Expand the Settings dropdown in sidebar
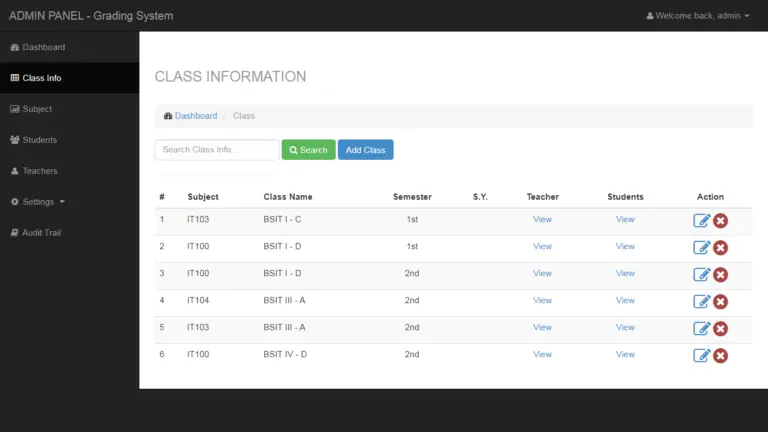 click(38, 202)
